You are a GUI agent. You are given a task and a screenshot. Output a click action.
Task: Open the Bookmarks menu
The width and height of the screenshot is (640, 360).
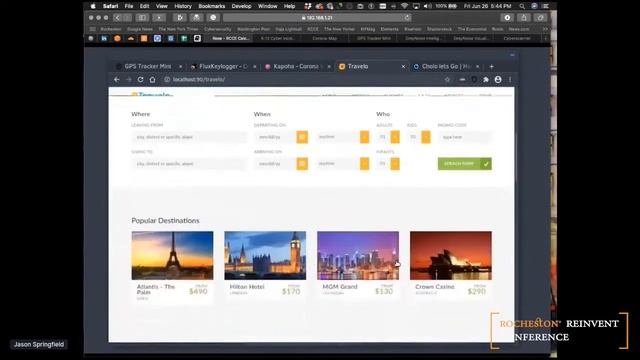[x=211, y=6]
